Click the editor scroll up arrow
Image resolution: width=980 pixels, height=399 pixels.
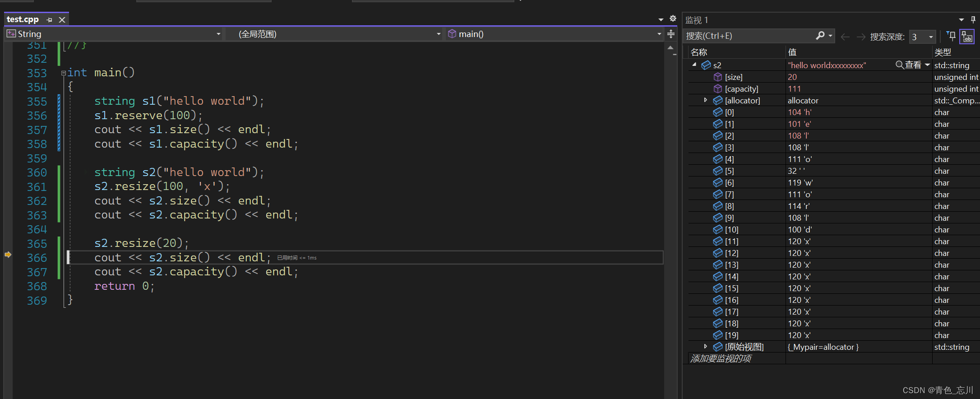(x=670, y=47)
